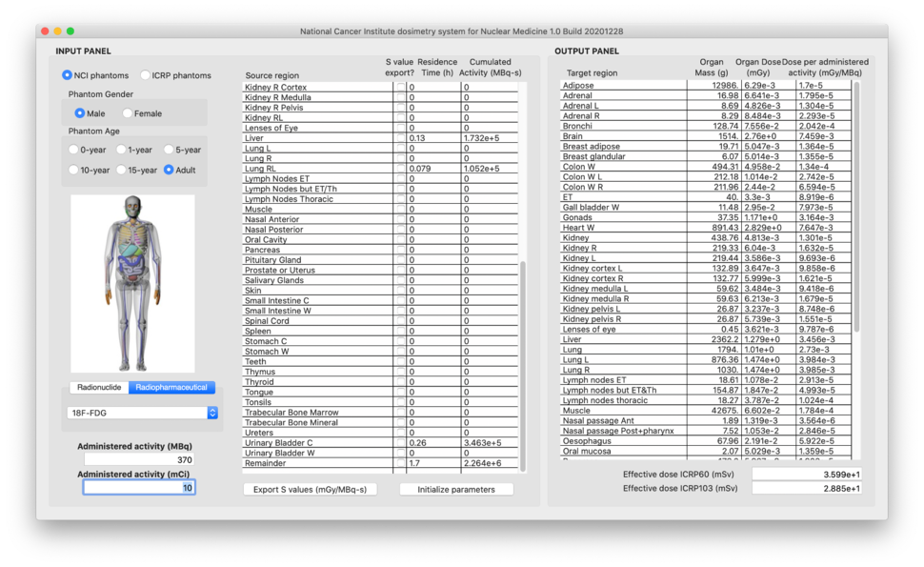Select the ICRP phantoms radio button
This screenshot has height=567, width=924.
(x=146, y=75)
